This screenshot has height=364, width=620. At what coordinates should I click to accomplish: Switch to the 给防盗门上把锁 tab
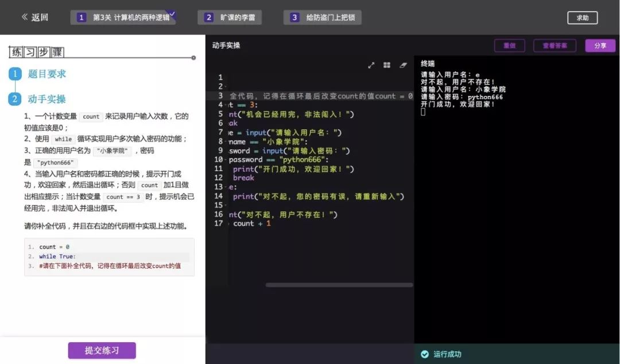pyautogui.click(x=322, y=17)
